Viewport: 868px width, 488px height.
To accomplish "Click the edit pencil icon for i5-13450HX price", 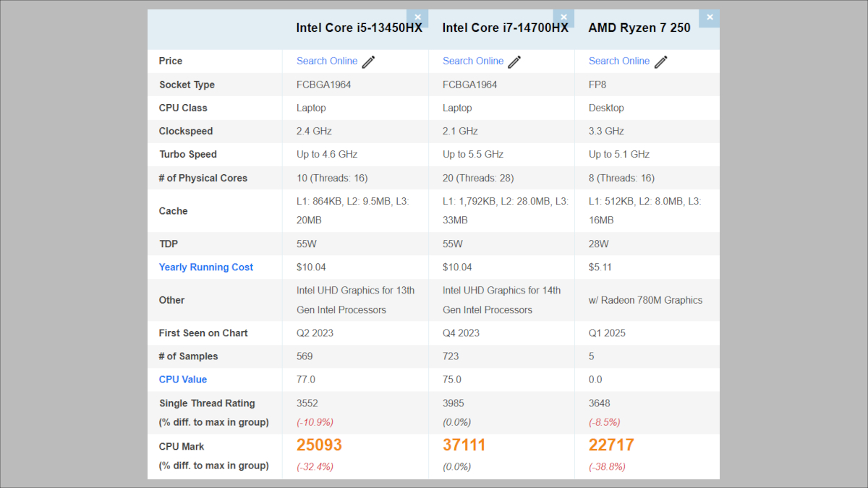I will [x=369, y=61].
